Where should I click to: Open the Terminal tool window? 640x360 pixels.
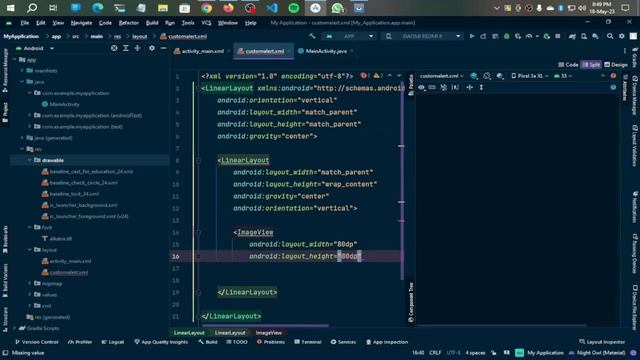[x=308, y=342]
